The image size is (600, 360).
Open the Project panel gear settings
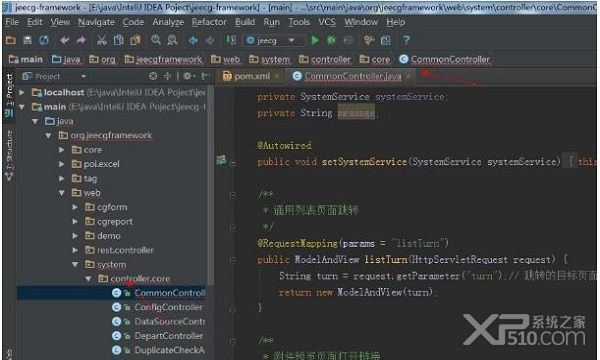point(188,76)
